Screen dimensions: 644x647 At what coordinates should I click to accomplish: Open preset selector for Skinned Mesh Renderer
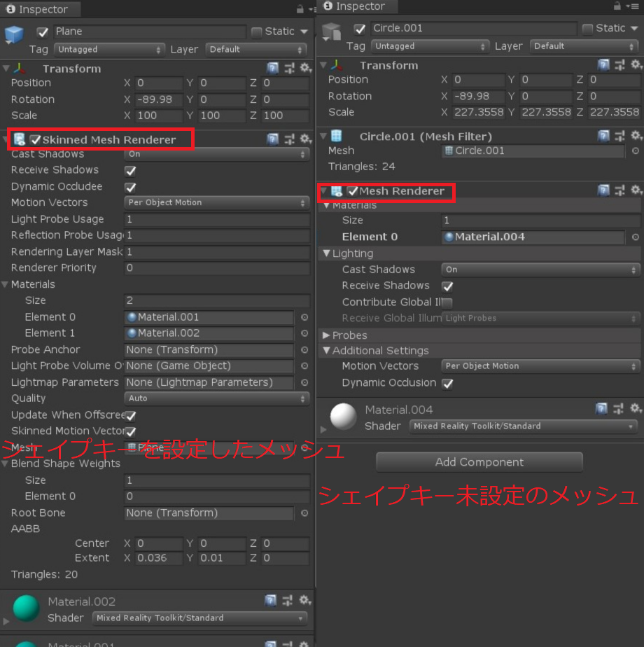290,139
